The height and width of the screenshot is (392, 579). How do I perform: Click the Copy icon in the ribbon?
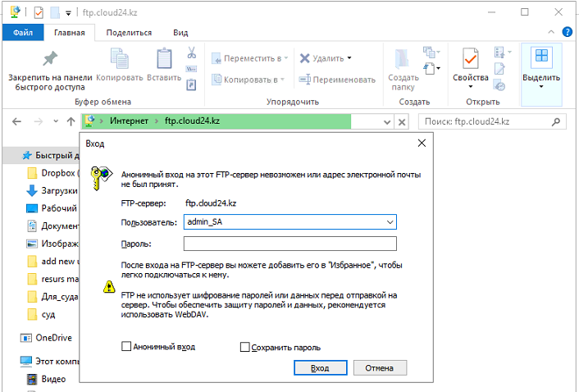119,59
